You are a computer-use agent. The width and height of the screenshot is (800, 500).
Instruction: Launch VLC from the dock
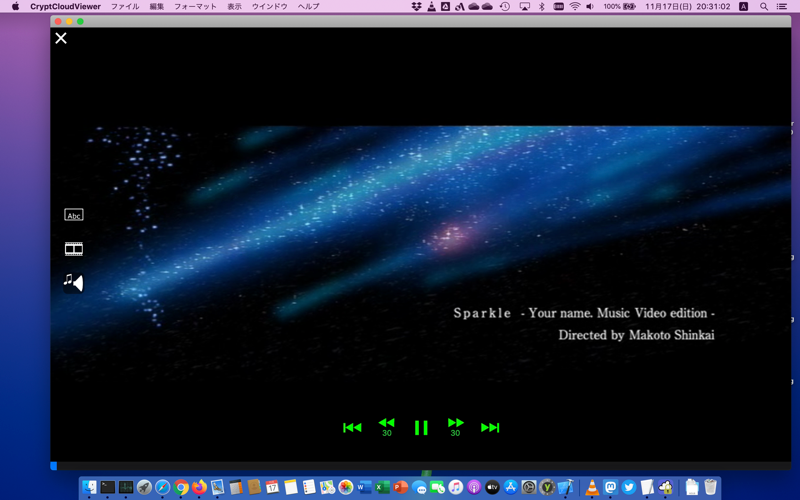tap(592, 487)
